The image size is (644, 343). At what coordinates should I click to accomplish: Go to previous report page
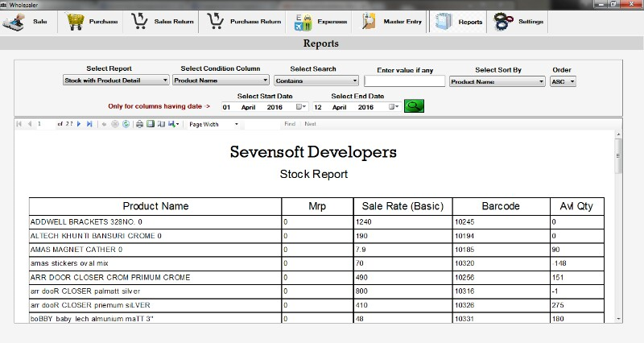[30, 124]
